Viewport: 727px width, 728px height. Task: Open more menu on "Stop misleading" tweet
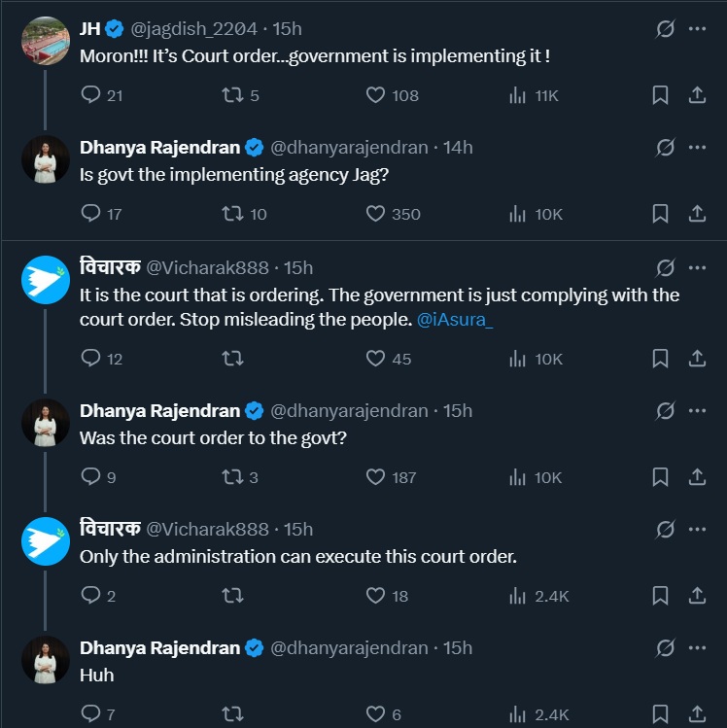(697, 267)
